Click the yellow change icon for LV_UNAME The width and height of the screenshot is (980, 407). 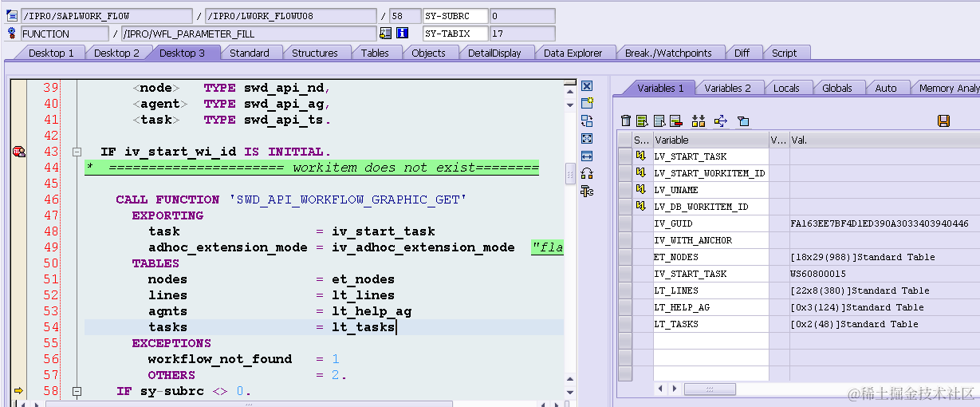[x=640, y=190]
